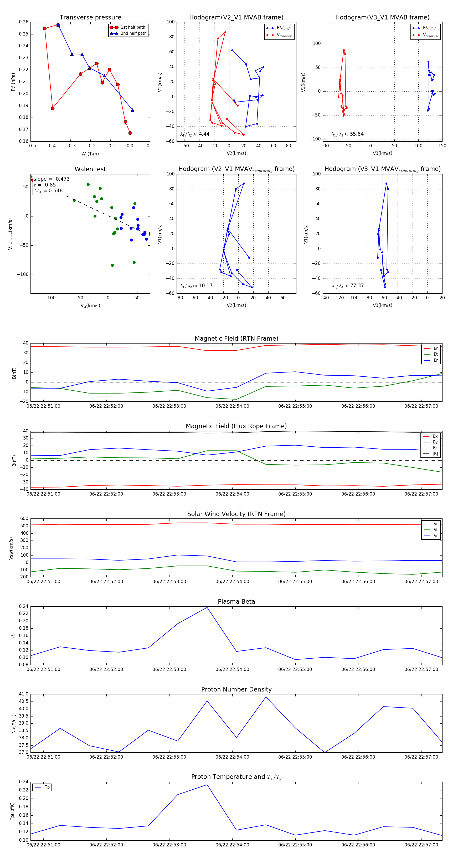Select '2nd half path' legend entry
The image size is (473, 868).
click(133, 33)
